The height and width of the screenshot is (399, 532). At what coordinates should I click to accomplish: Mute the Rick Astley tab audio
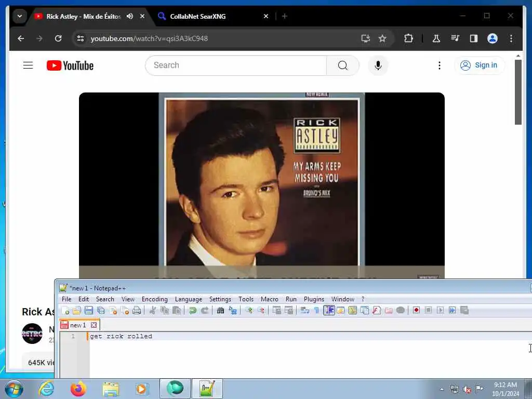[x=129, y=16]
